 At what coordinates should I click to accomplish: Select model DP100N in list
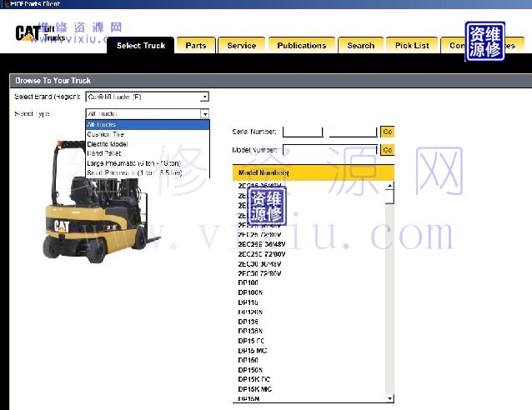click(x=250, y=292)
